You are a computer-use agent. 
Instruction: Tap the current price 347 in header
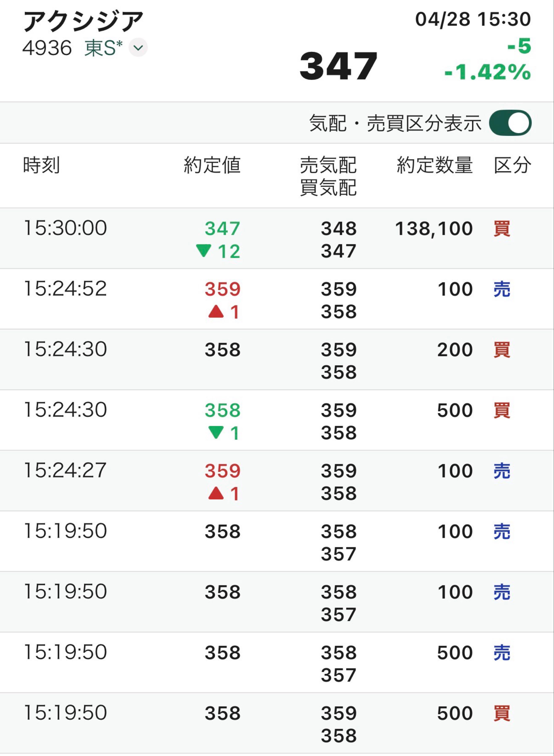[338, 66]
